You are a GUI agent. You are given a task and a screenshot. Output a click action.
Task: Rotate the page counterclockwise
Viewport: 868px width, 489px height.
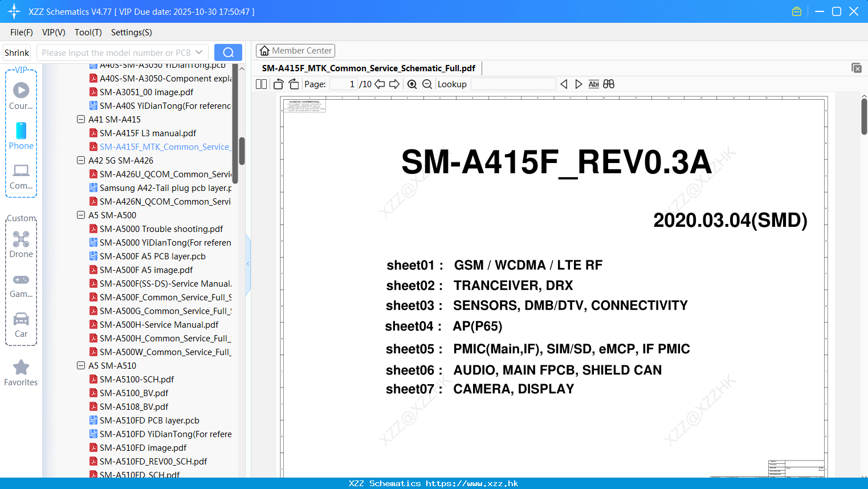278,84
